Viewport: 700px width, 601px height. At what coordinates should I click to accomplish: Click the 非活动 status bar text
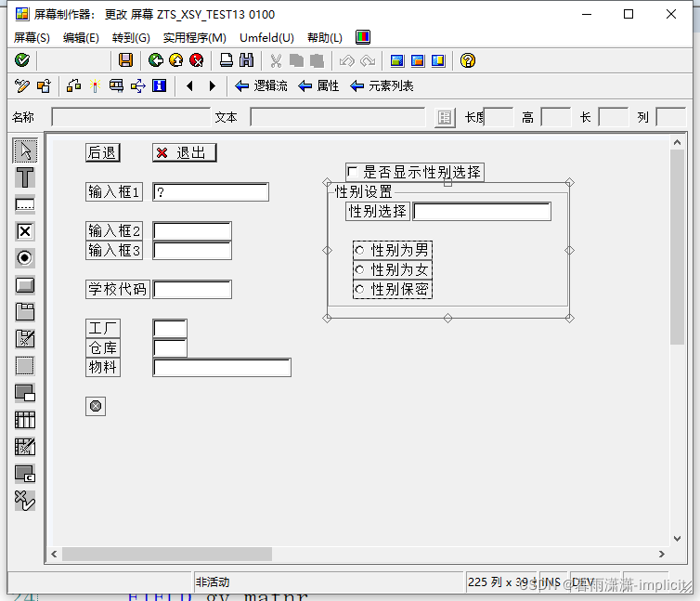tap(213, 581)
